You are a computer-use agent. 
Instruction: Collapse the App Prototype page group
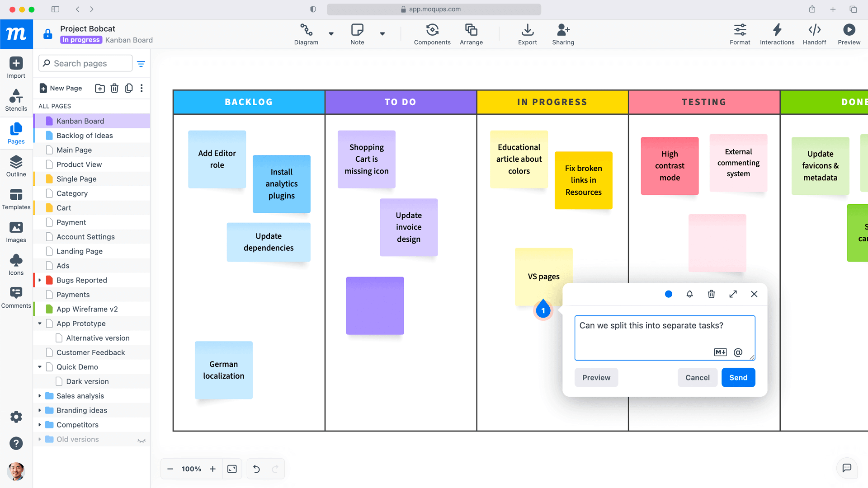(x=40, y=324)
